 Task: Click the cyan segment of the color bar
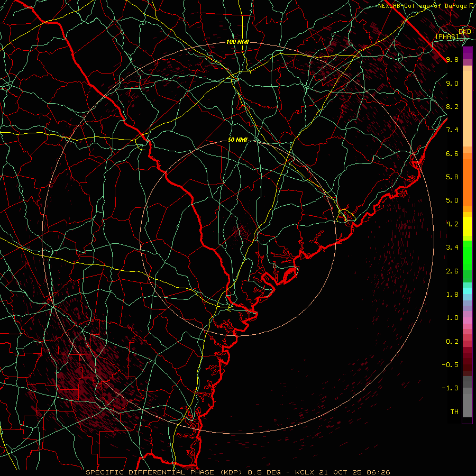tap(467, 290)
